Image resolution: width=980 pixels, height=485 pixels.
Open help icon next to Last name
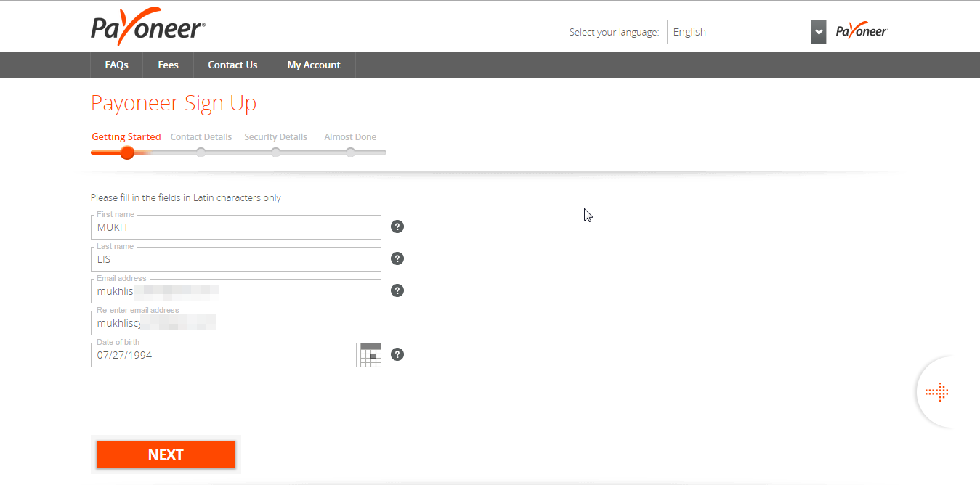(x=397, y=258)
